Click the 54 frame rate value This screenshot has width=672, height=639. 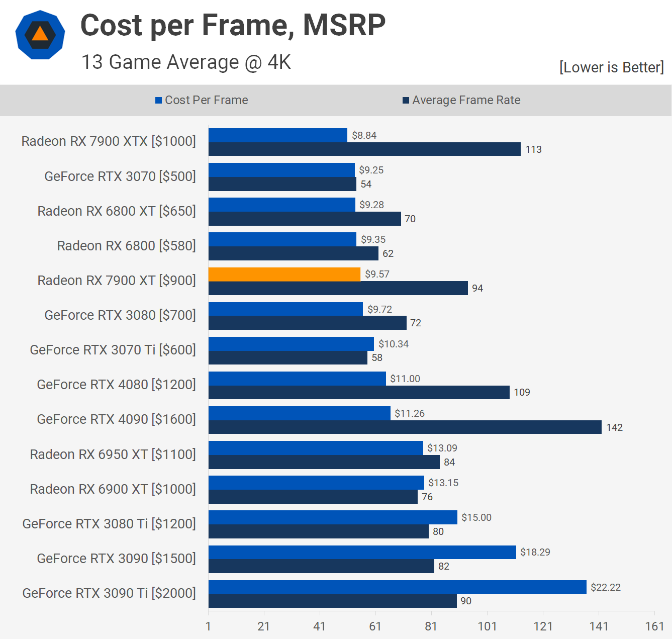[366, 184]
